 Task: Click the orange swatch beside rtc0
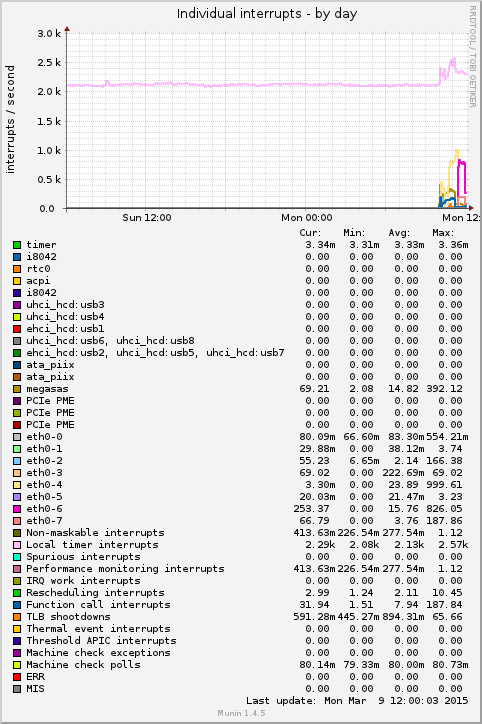(x=17, y=269)
